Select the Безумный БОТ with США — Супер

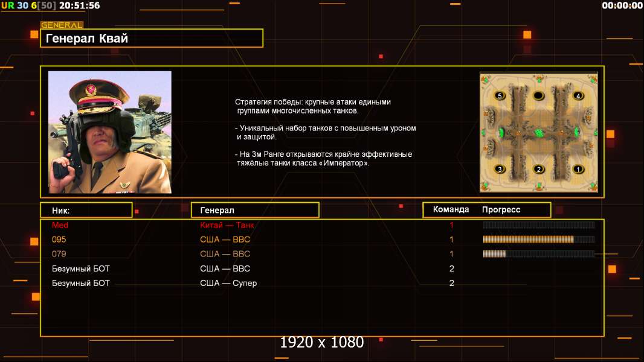coord(322,283)
